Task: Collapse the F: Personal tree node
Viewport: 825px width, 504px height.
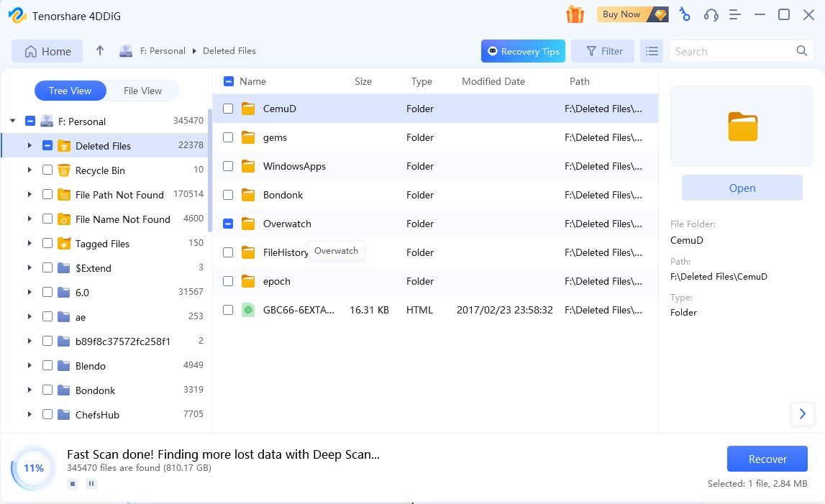Action: [x=12, y=121]
